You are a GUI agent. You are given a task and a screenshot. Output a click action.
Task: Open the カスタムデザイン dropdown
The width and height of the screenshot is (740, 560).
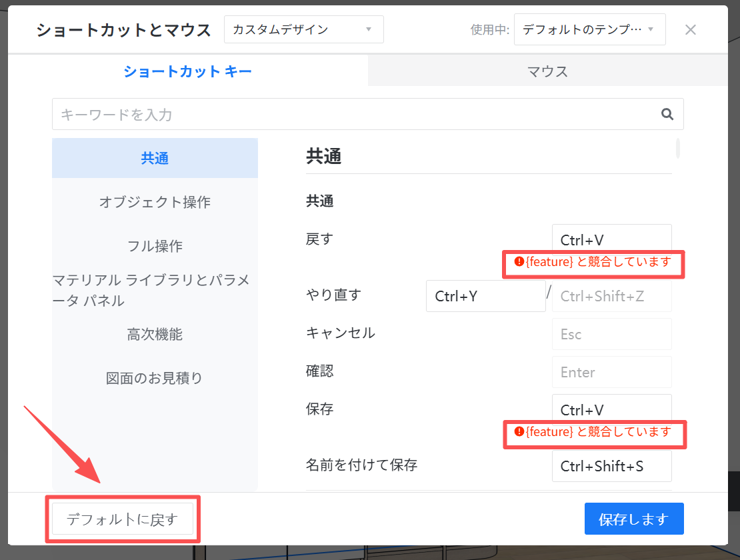(x=303, y=29)
